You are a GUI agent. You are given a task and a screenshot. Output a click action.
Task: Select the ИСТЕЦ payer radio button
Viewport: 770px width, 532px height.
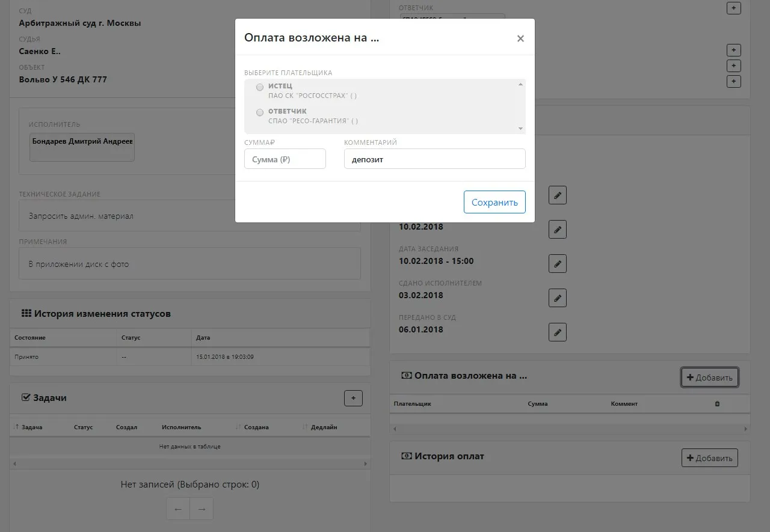[x=259, y=87]
